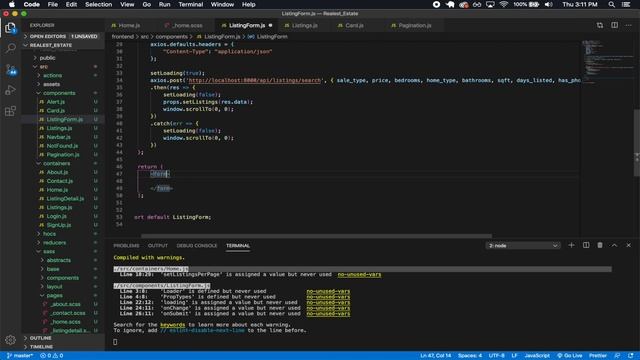Split the terminal panel
Image resolution: width=640 pixels, height=360 pixels.
586,245
